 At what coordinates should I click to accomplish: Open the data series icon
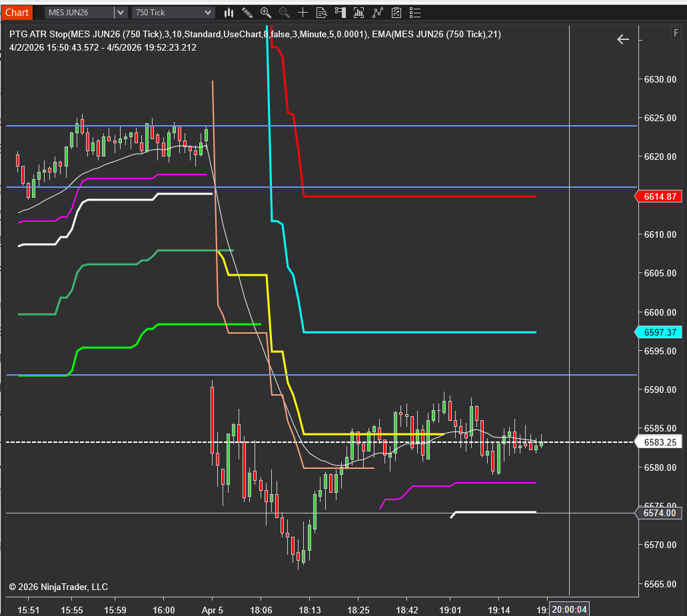359,13
